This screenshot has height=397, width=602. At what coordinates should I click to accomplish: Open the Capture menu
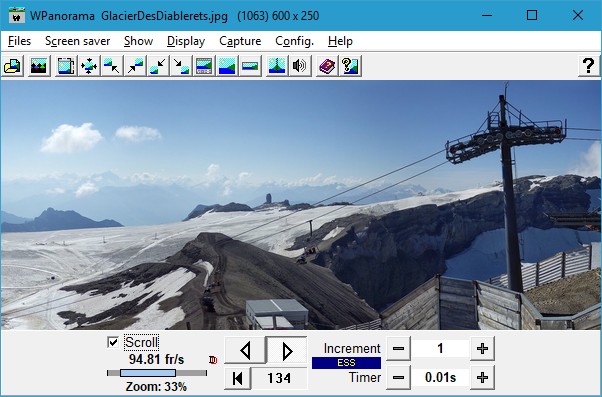(x=240, y=41)
